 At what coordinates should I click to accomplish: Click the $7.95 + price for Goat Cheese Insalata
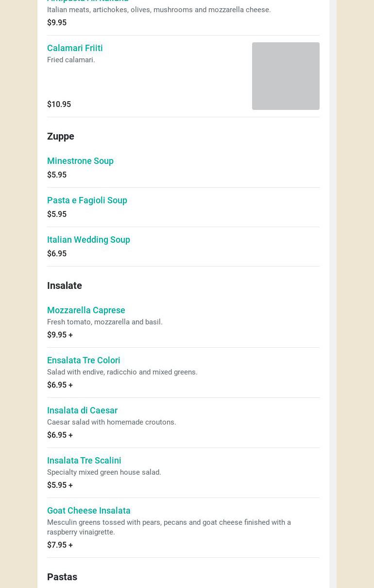point(60,545)
